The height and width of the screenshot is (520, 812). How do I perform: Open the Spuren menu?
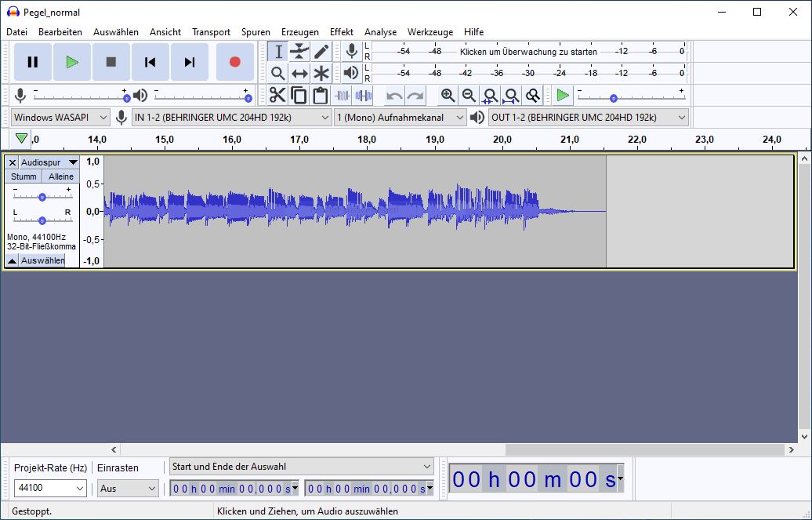[256, 32]
